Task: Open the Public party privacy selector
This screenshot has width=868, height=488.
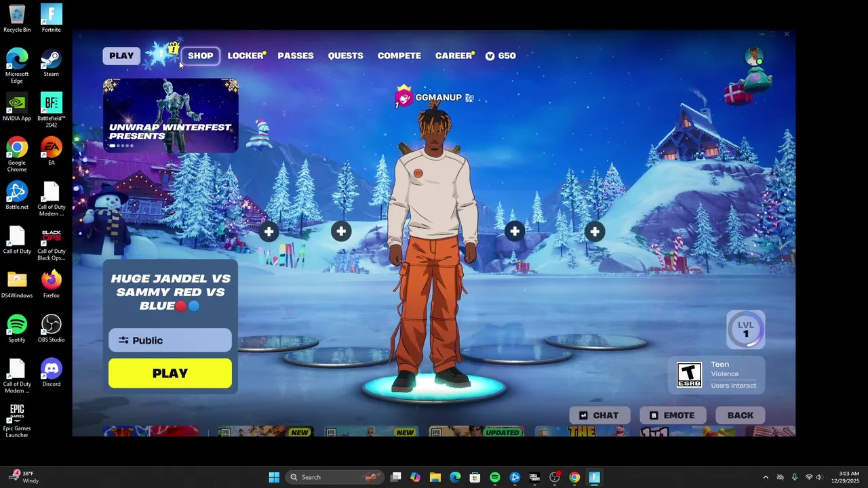Action: tap(170, 340)
